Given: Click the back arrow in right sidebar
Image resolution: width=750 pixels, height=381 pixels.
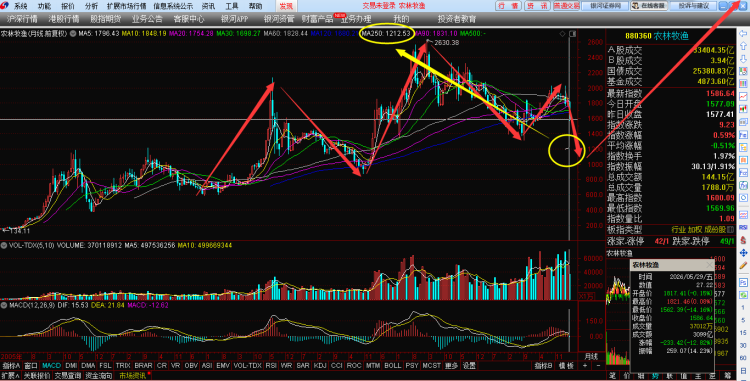Looking at the screenshot, I should (x=743, y=34).
